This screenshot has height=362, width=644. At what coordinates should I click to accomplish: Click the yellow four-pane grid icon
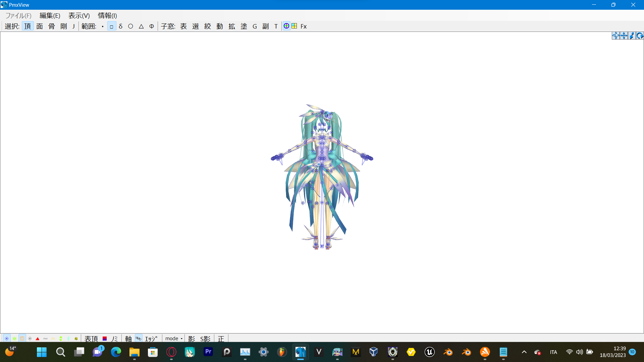point(294,26)
